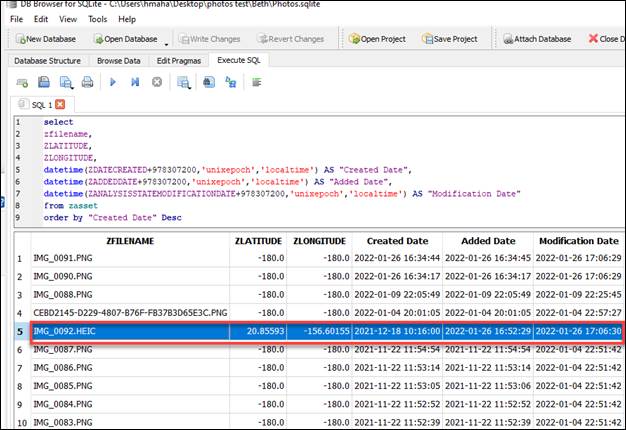The width and height of the screenshot is (626, 430).
Task: Click the print SQL icon
Action: (x=87, y=82)
